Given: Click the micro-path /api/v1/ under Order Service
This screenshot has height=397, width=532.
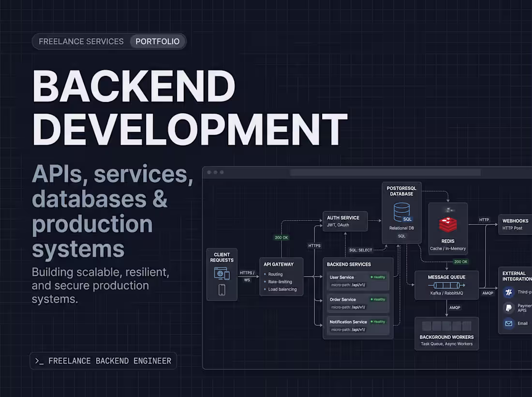Looking at the screenshot, I should click(x=348, y=308).
